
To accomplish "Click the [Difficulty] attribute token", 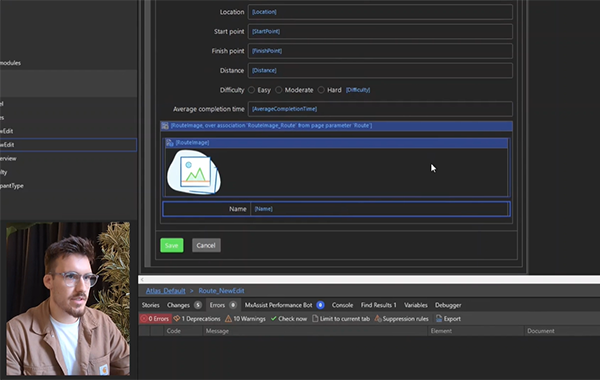I will coord(358,90).
